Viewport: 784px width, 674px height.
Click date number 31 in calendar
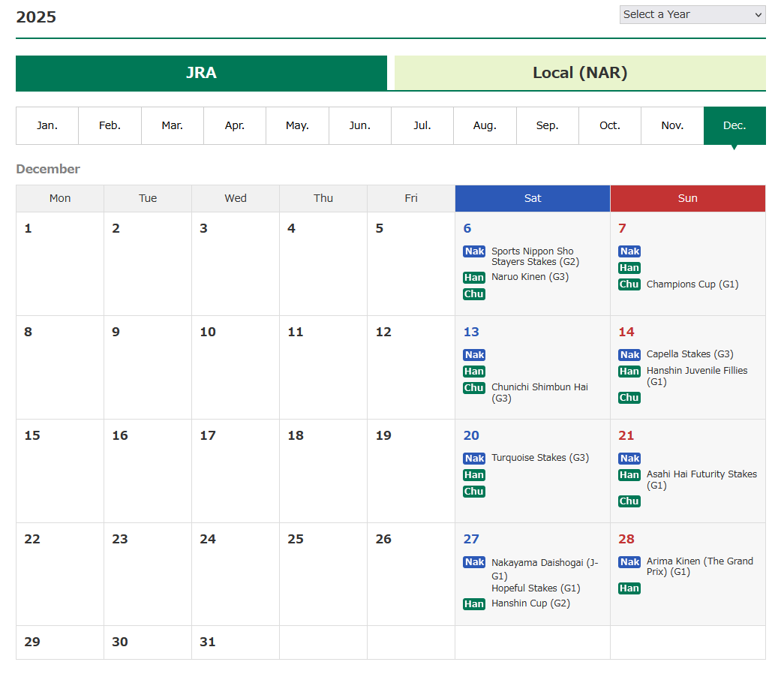[208, 642]
